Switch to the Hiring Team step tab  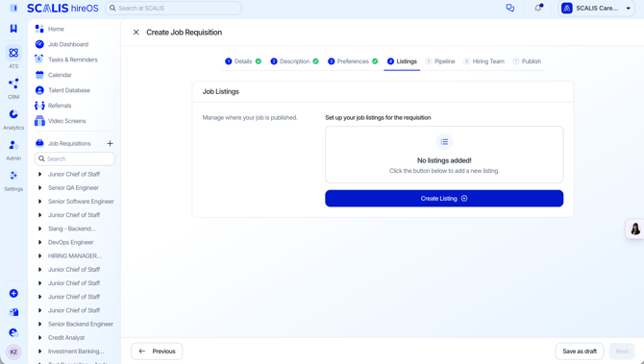pyautogui.click(x=483, y=61)
